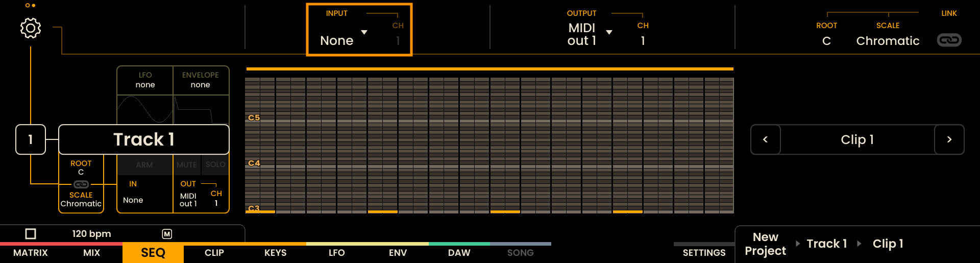This screenshot has width=980, height=263.
Task: Open the INPUT device dropdown arrow
Action: tap(364, 32)
